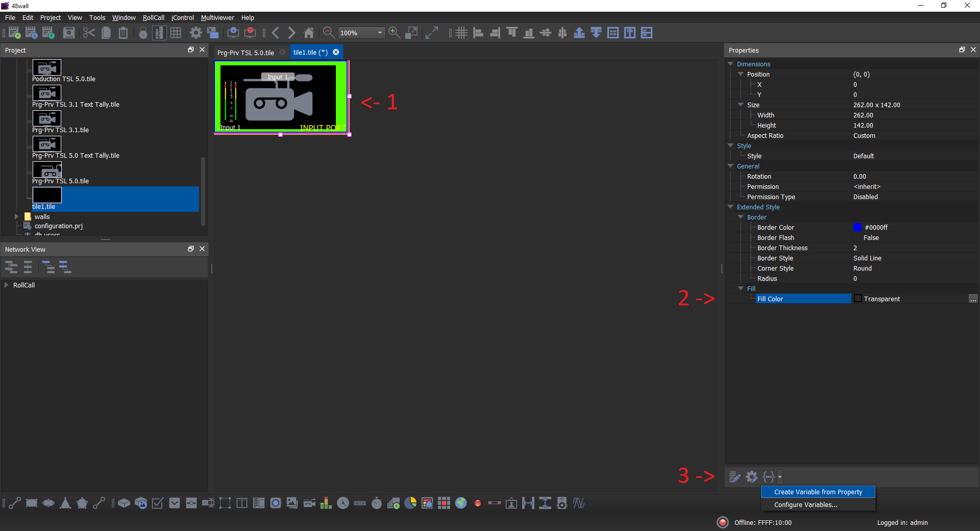The height and width of the screenshot is (531, 980).
Task: Select the checkbox widget tool icon
Action: (158, 503)
